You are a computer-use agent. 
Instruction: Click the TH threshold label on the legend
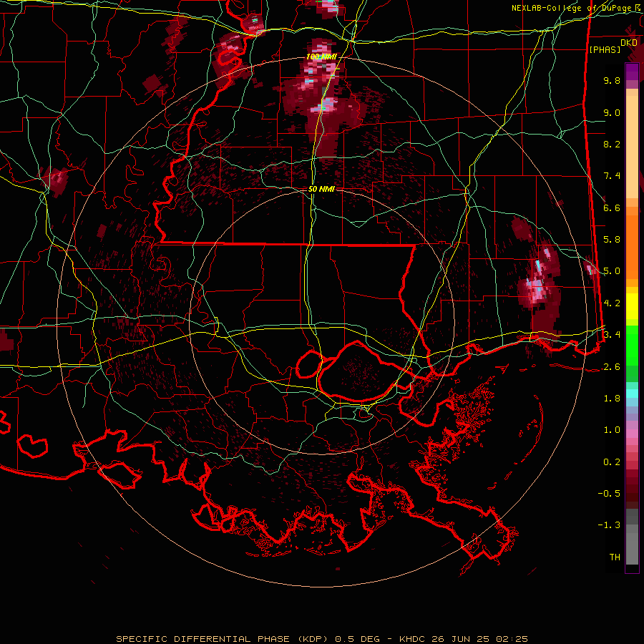(615, 557)
